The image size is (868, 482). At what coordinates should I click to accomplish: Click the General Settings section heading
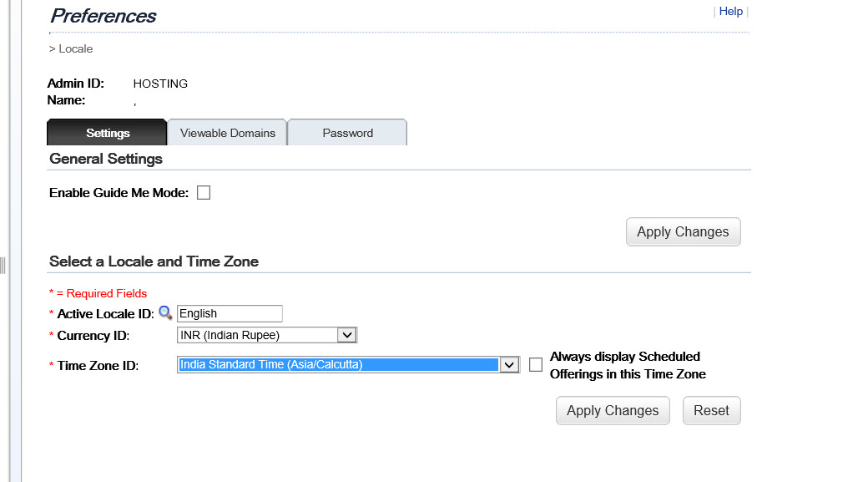click(106, 159)
